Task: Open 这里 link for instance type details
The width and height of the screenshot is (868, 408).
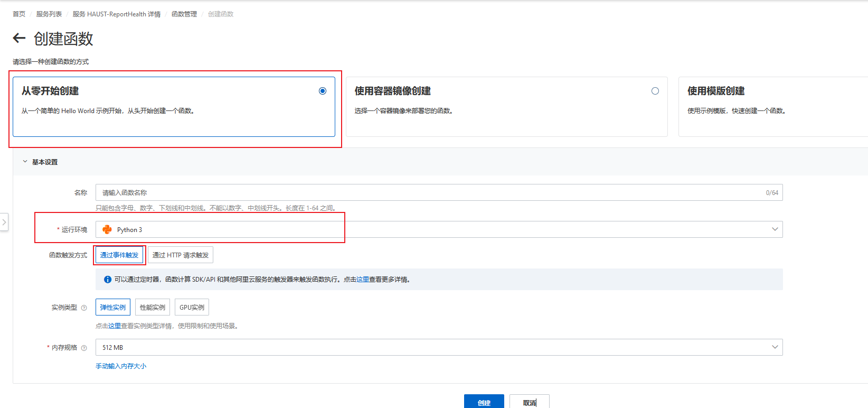Action: 115,326
